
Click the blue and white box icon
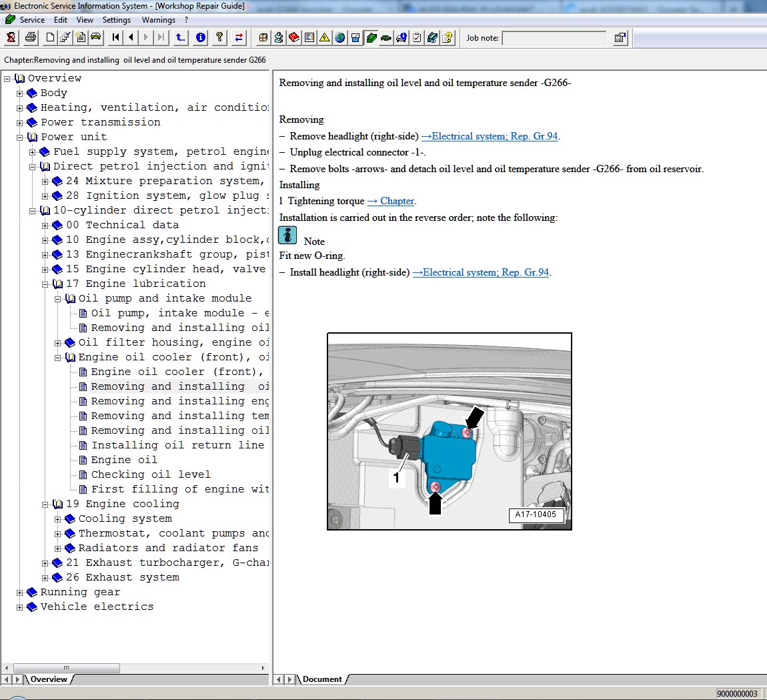pos(355,37)
